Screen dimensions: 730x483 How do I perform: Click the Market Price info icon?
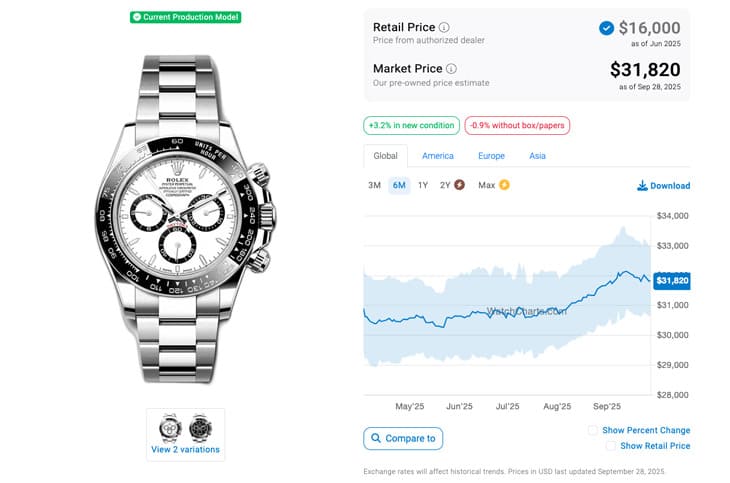451,69
